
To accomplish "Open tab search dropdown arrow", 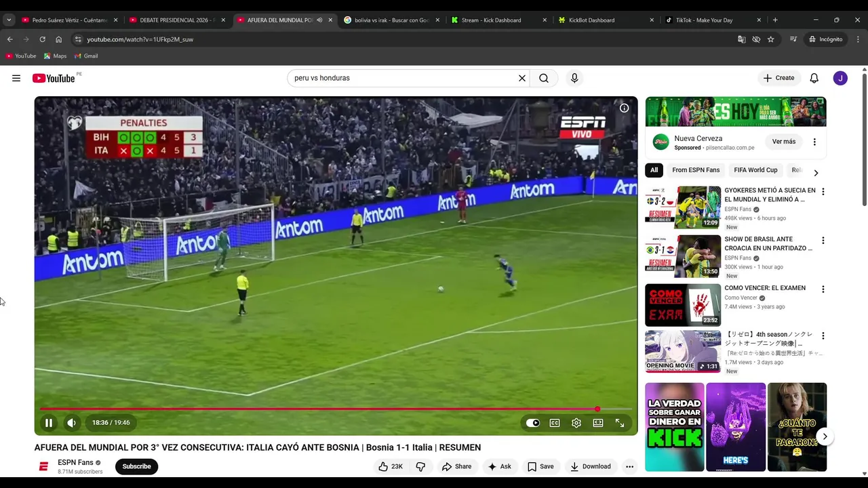I will point(8,20).
